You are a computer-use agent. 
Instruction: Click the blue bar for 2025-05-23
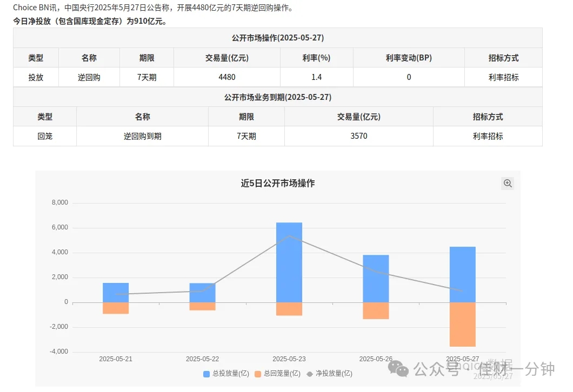coord(289,262)
